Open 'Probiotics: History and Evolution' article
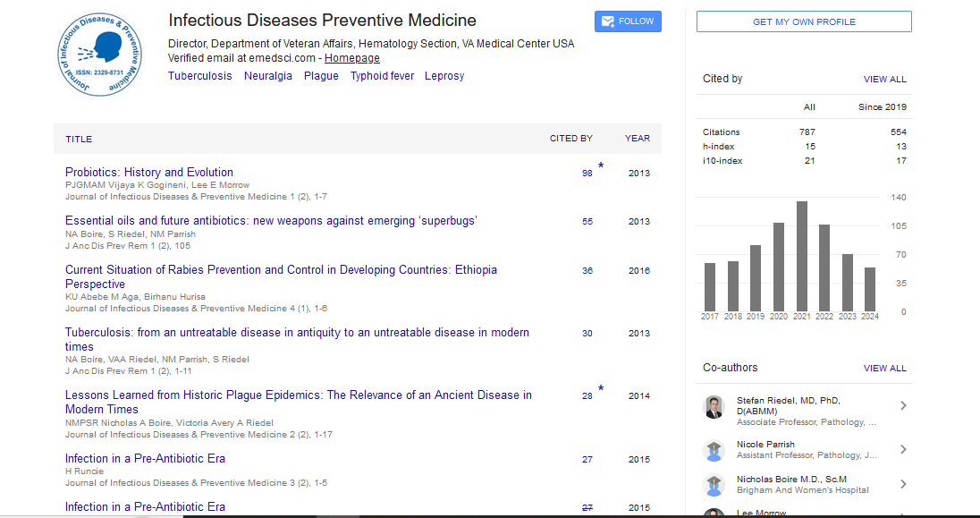Image resolution: width=980 pixels, height=518 pixels. tap(149, 172)
